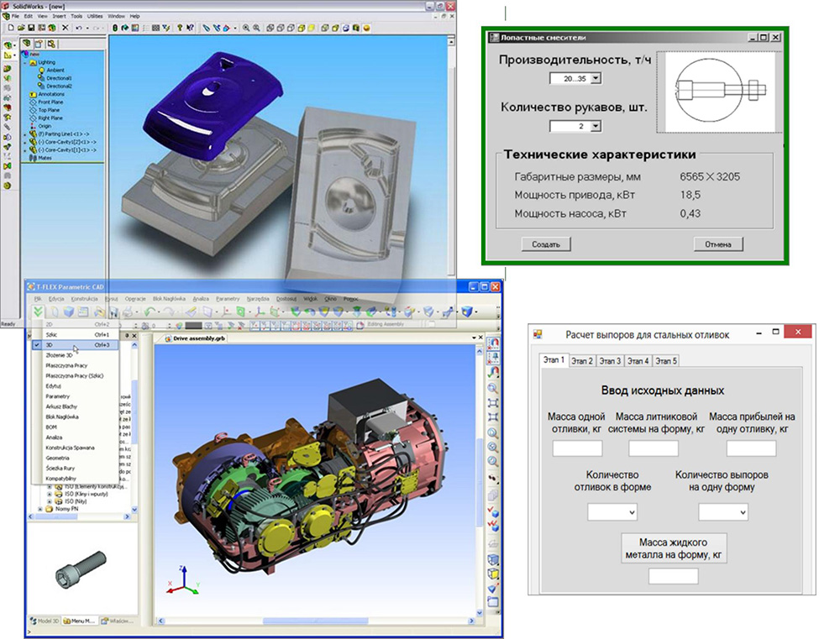The width and height of the screenshot is (840, 639).
Task: Click the Масса одной отливки input field
Action: tap(575, 448)
